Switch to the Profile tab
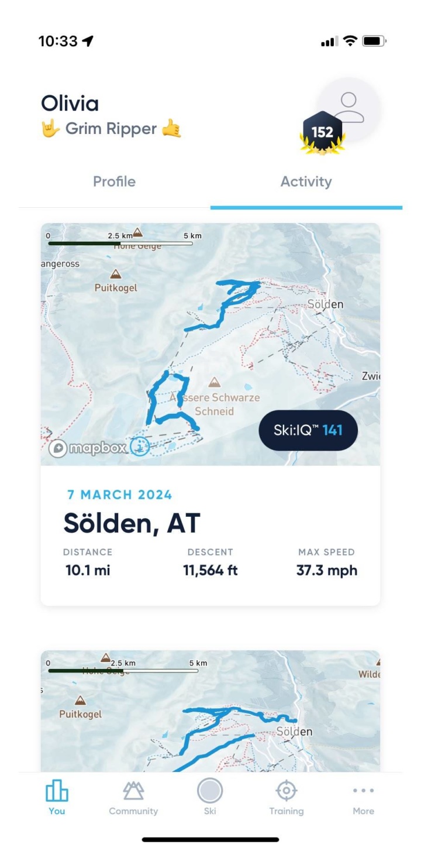Screen dimensions: 421x868 click(x=115, y=181)
